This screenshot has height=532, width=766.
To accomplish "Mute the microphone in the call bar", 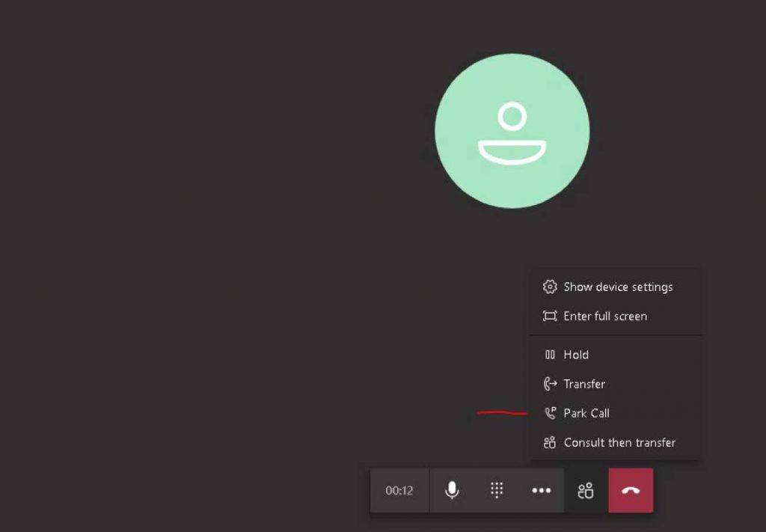I will point(452,490).
